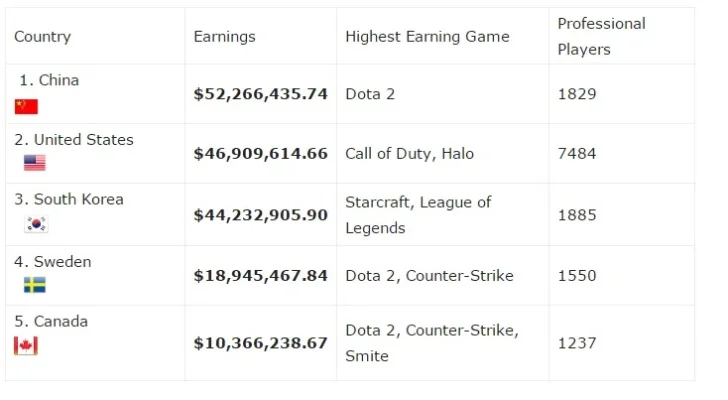The image size is (728, 400).
Task: Select the Country column header
Action: (42, 36)
